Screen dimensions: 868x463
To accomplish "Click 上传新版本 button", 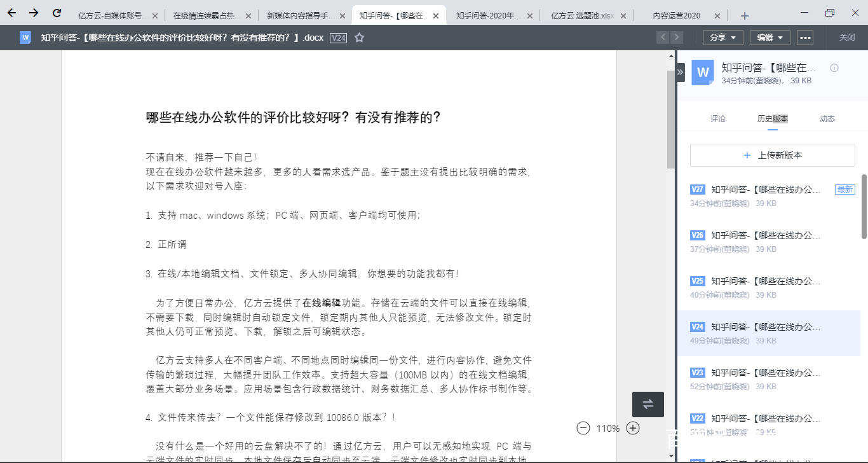I will click(773, 155).
